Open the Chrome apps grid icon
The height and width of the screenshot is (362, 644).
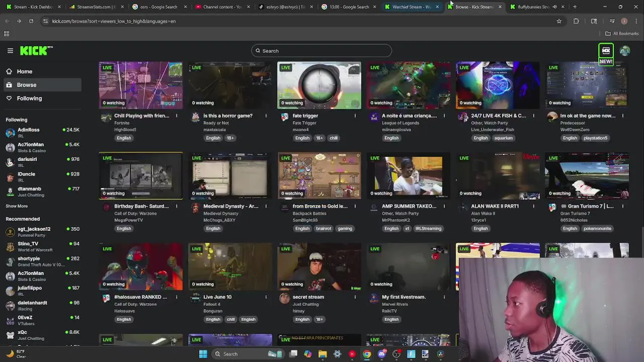tap(6, 34)
